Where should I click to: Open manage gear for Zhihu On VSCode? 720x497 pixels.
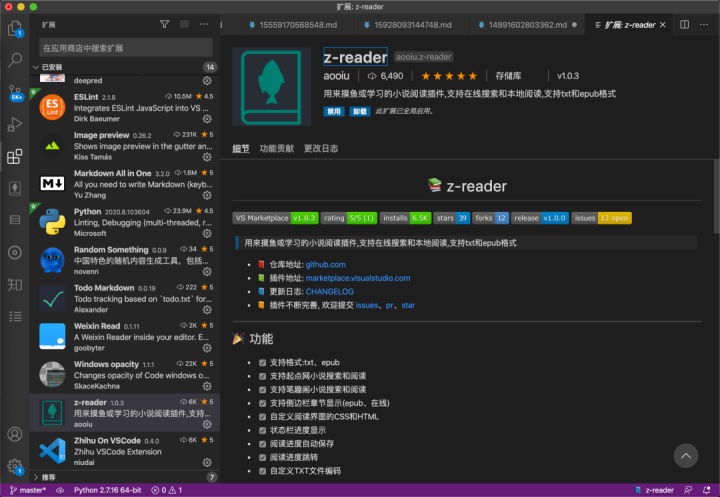tap(207, 462)
